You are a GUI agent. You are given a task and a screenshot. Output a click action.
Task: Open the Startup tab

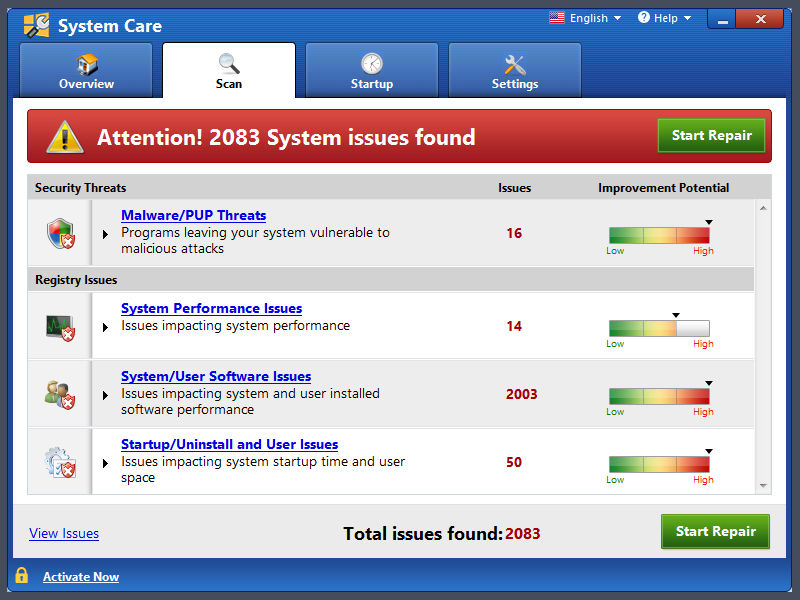tap(372, 71)
